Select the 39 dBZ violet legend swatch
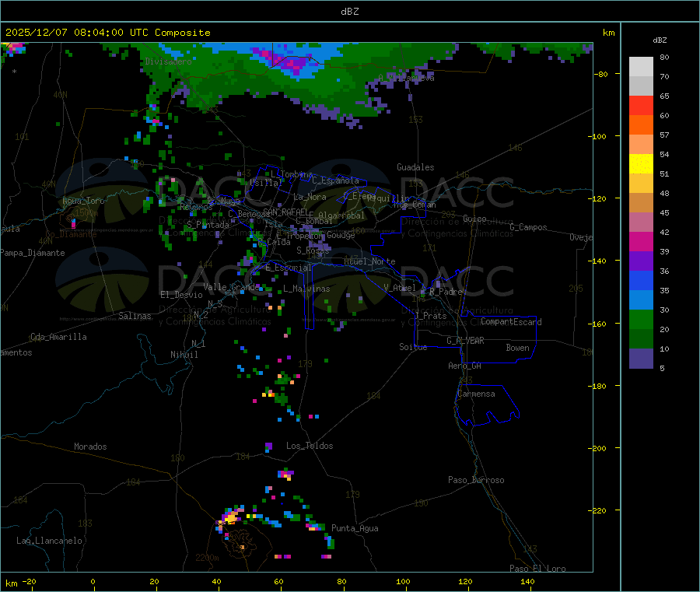 coord(641,261)
